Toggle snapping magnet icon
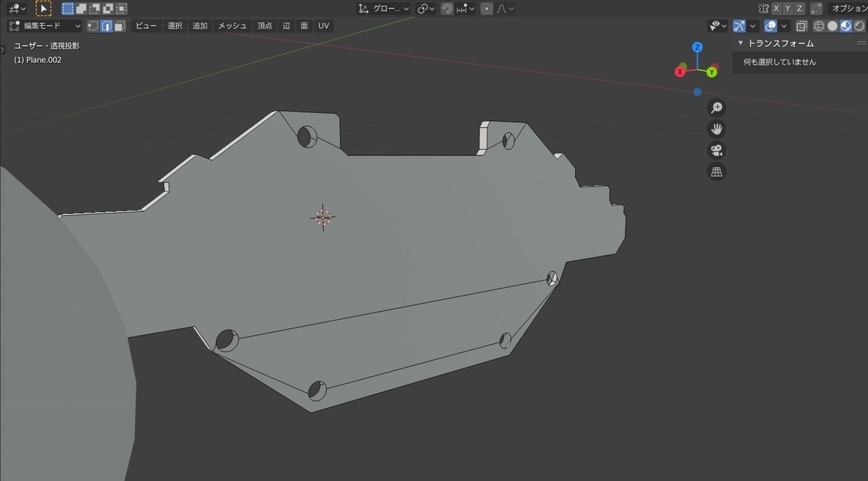The image size is (868, 481). point(447,9)
